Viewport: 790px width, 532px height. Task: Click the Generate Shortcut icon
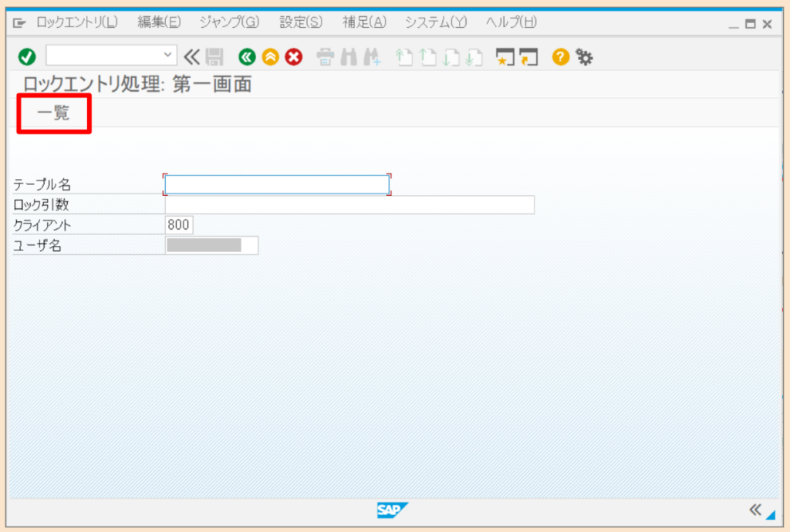tap(528, 57)
